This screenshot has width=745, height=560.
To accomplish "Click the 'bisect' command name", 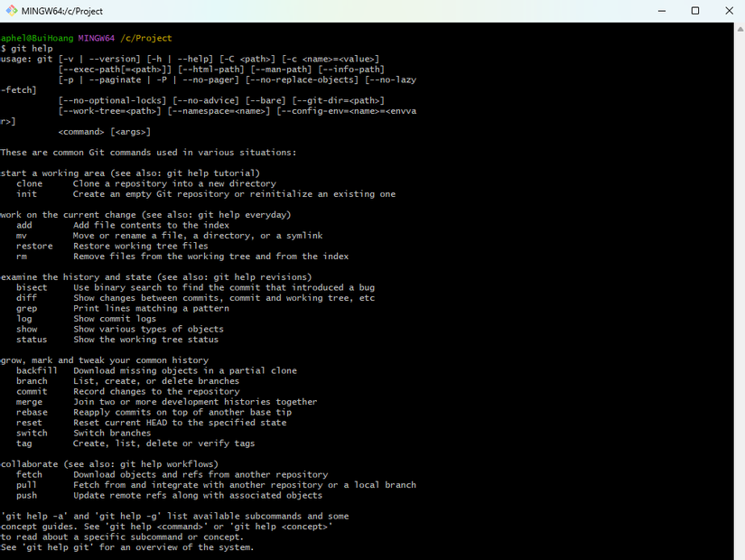I will [32, 287].
